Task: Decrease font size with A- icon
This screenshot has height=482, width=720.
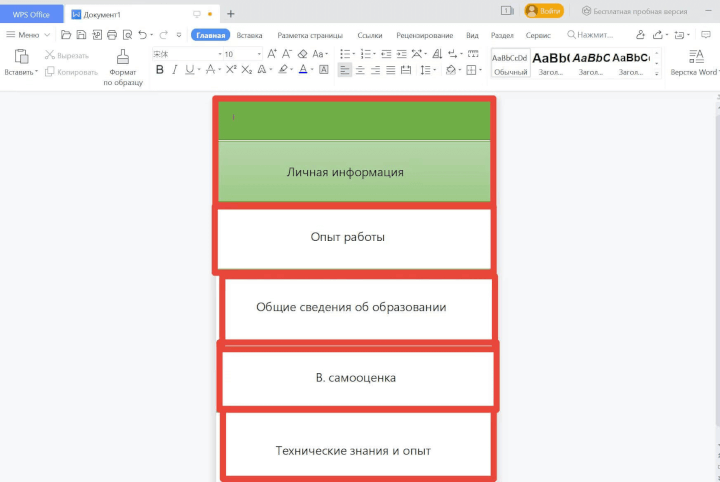Action: [287, 54]
